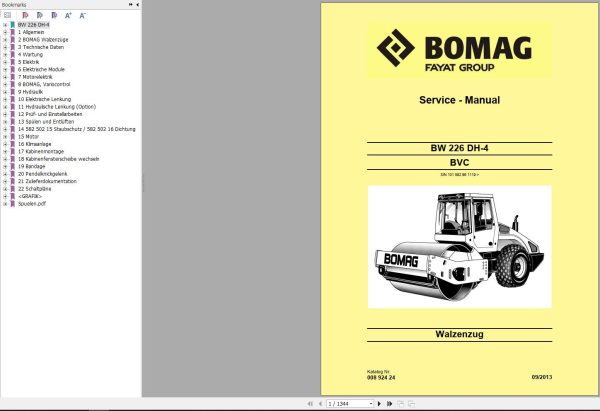Open the 9 Hydraulik bookmark
This screenshot has width=600, height=411.
click(31, 92)
